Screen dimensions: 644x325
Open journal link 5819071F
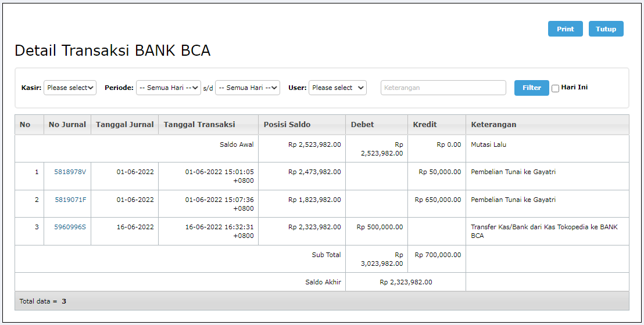coord(71,200)
